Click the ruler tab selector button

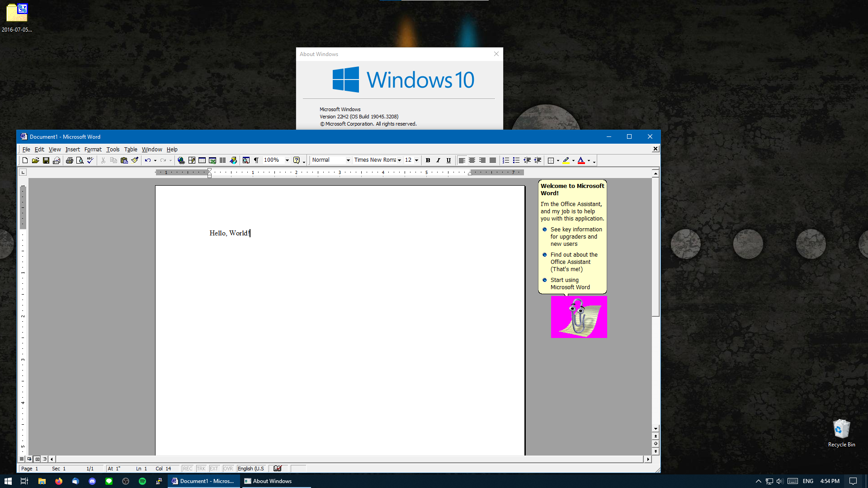click(23, 172)
